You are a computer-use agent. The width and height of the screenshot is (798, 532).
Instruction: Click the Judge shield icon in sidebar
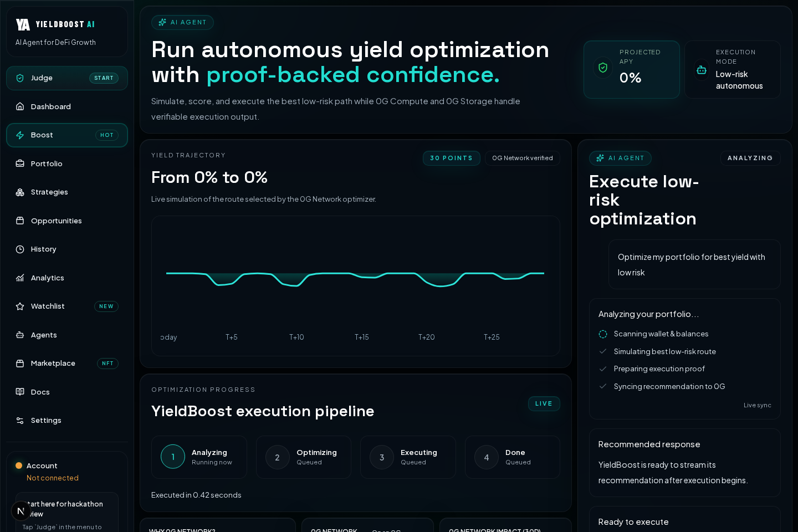click(20, 78)
